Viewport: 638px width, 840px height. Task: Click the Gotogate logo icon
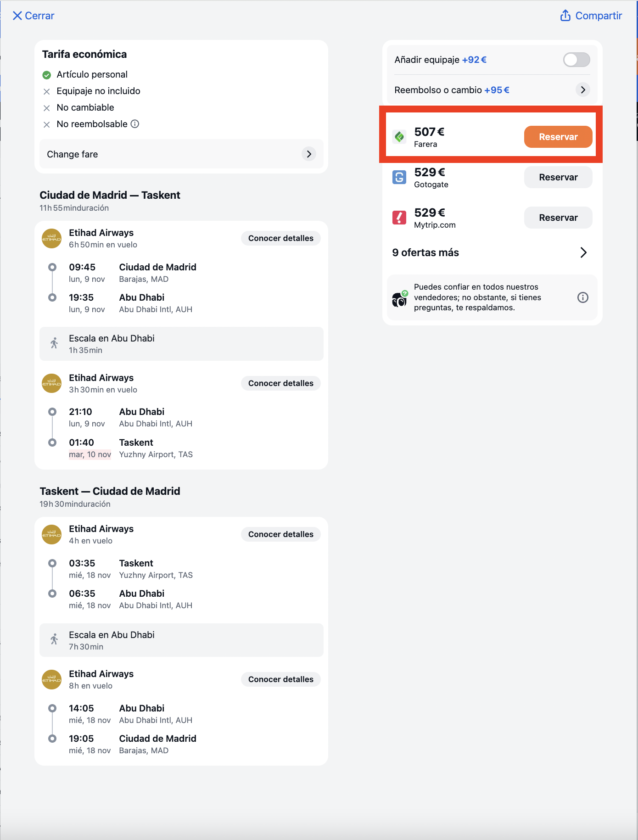pyautogui.click(x=399, y=177)
